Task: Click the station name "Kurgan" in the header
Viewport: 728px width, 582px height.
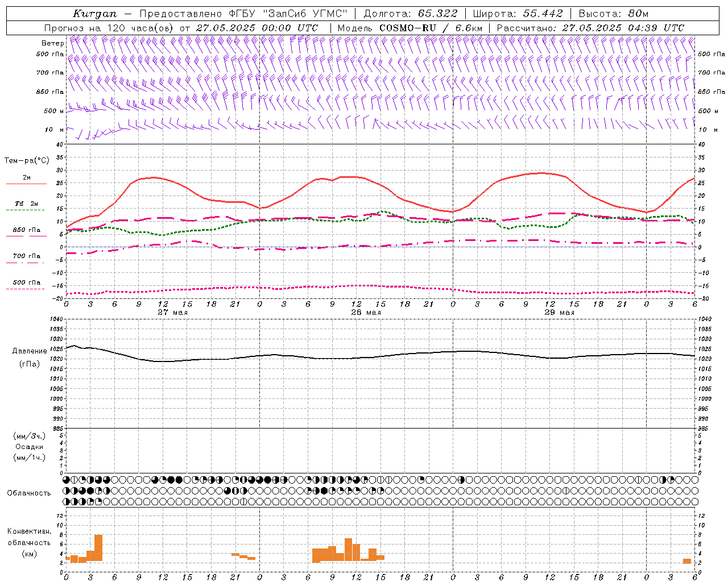Action: pyautogui.click(x=95, y=14)
